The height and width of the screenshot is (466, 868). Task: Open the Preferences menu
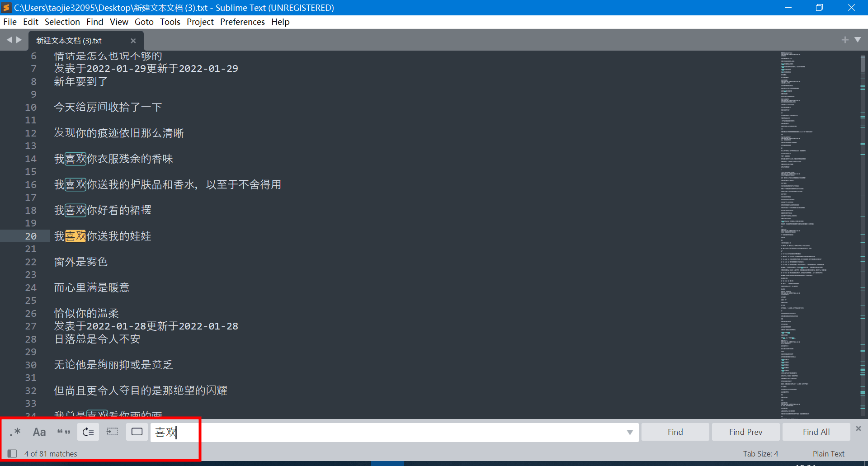pos(242,22)
